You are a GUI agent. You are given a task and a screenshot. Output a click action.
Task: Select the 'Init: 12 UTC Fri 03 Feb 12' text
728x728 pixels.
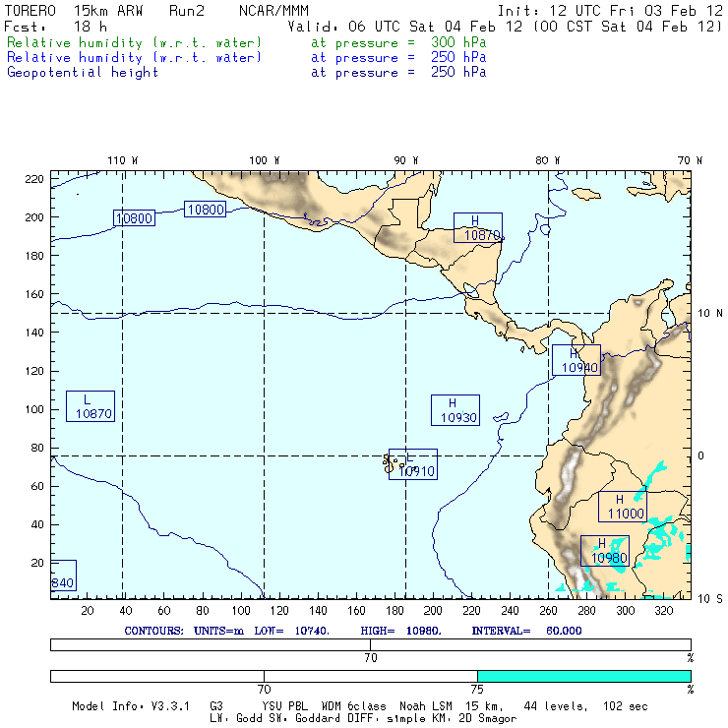tap(610, 10)
